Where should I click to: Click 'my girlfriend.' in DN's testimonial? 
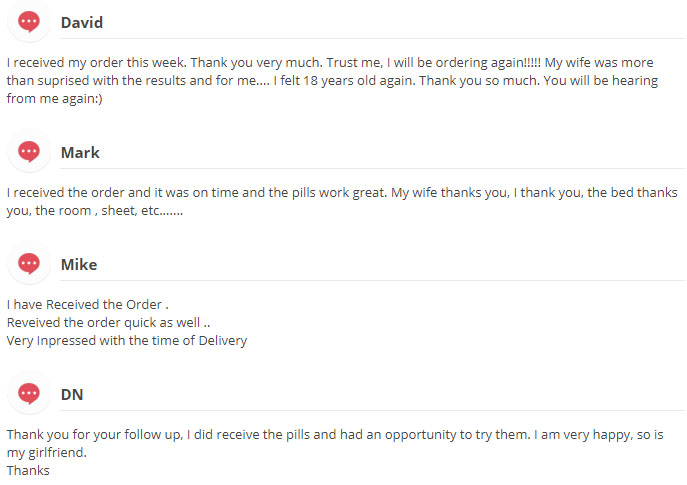click(46, 453)
